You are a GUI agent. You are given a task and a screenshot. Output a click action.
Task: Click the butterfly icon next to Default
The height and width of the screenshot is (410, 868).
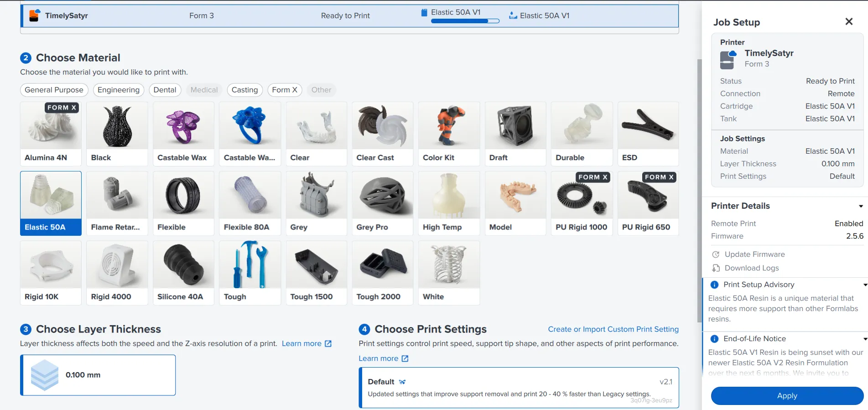click(x=402, y=382)
